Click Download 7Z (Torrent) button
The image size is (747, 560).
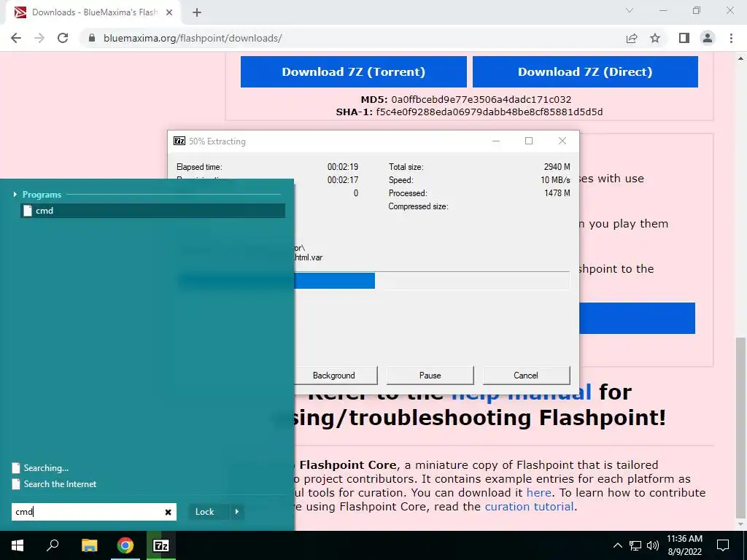click(354, 72)
